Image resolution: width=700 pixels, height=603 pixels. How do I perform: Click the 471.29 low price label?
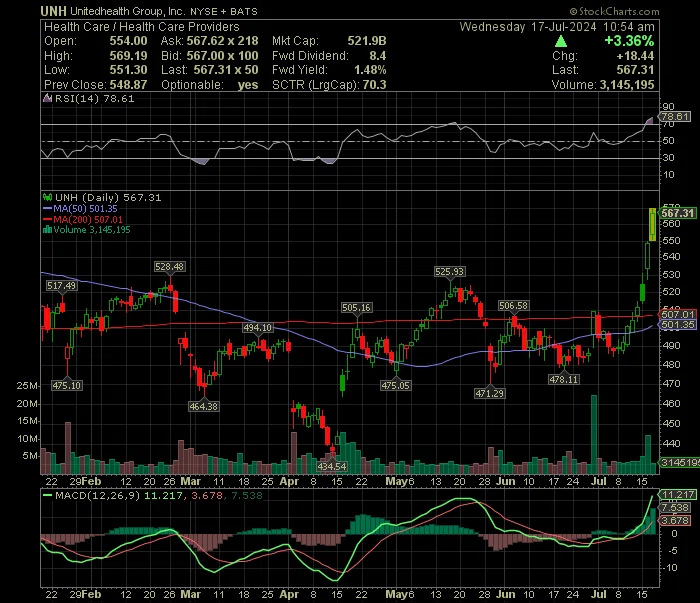[x=490, y=393]
